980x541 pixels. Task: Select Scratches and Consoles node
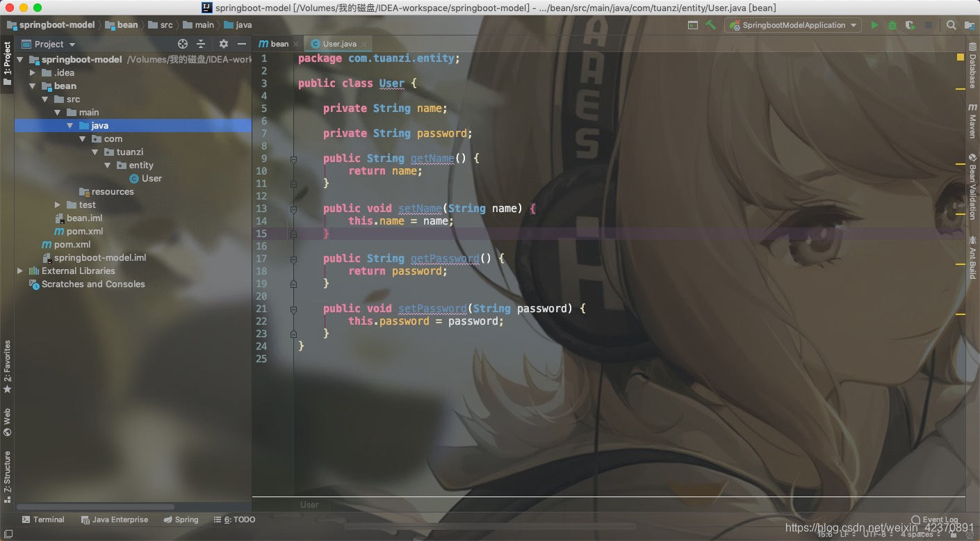pyautogui.click(x=87, y=284)
